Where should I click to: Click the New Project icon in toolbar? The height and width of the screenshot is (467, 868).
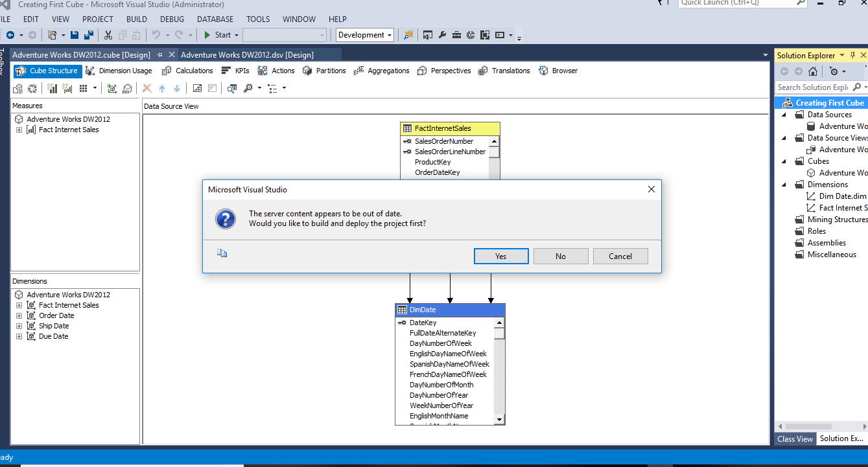53,35
